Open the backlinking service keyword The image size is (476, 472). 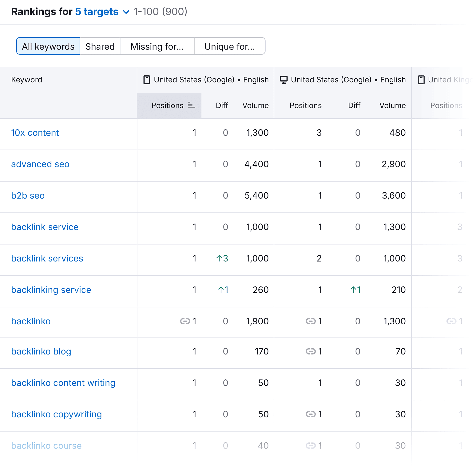click(x=51, y=290)
